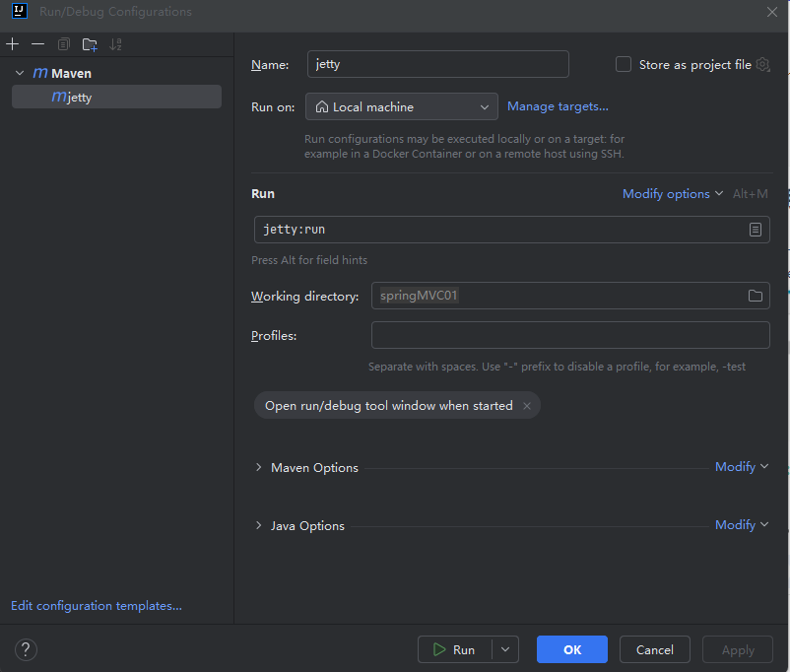This screenshot has width=790, height=672.
Task: Copy the selected configuration
Action: click(x=63, y=44)
